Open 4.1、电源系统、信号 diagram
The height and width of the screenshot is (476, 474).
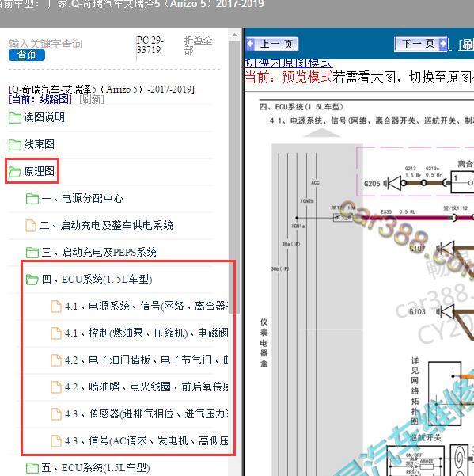[146, 306]
